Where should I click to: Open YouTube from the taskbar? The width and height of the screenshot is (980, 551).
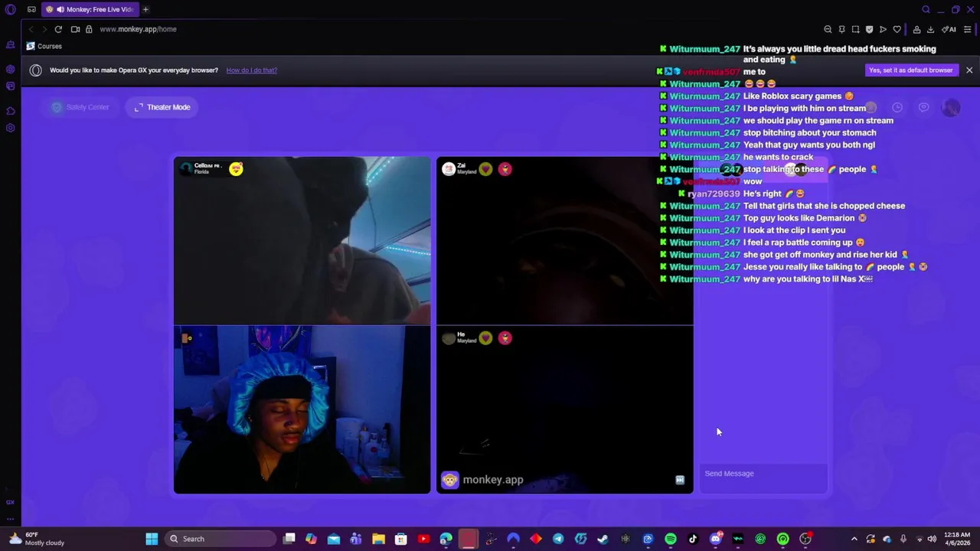pyautogui.click(x=423, y=539)
